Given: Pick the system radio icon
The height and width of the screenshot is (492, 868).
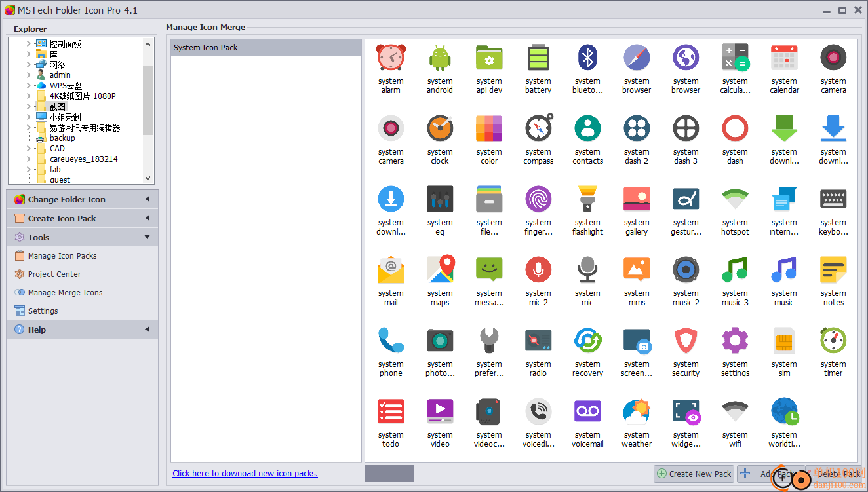Looking at the screenshot, I should click(x=538, y=341).
